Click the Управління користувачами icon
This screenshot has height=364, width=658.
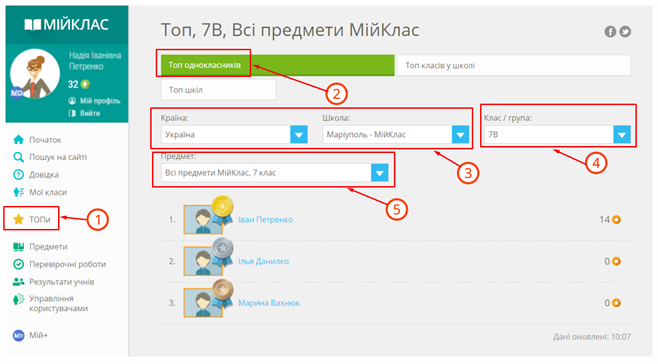tap(18, 300)
